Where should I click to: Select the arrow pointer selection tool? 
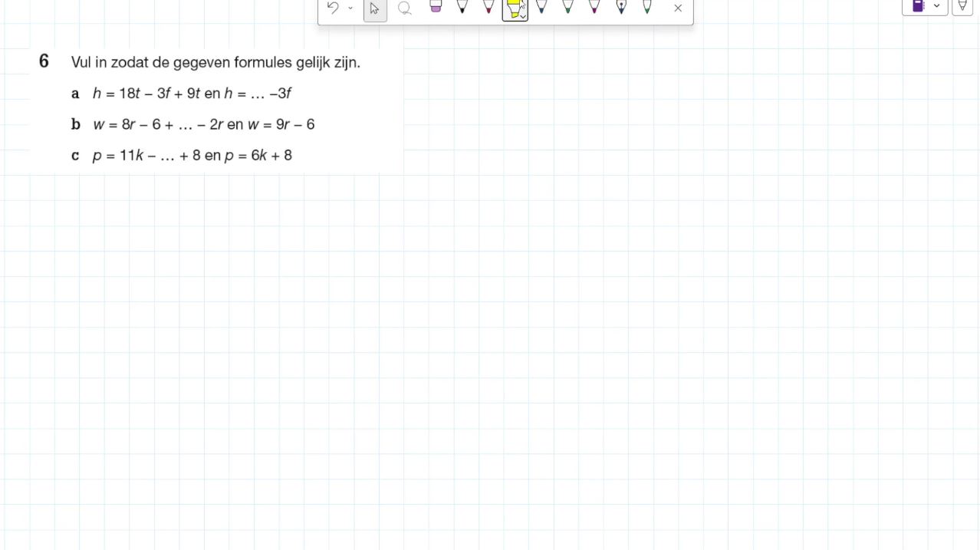(x=375, y=8)
